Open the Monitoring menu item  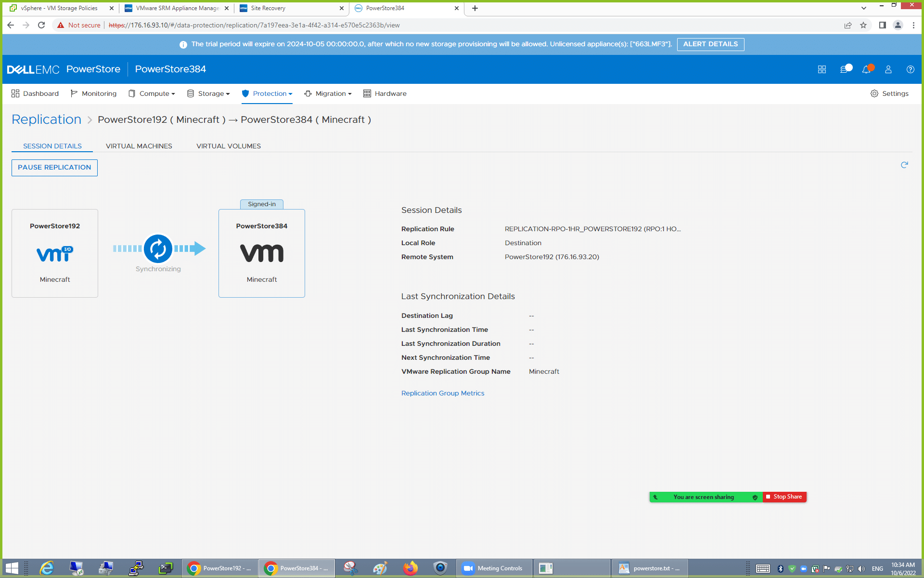(93, 93)
